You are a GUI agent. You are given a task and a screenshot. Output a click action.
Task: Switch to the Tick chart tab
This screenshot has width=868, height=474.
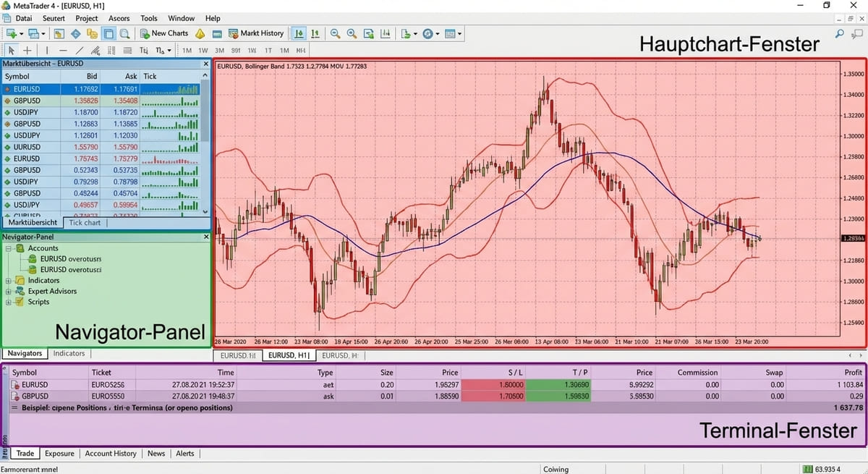[85, 223]
